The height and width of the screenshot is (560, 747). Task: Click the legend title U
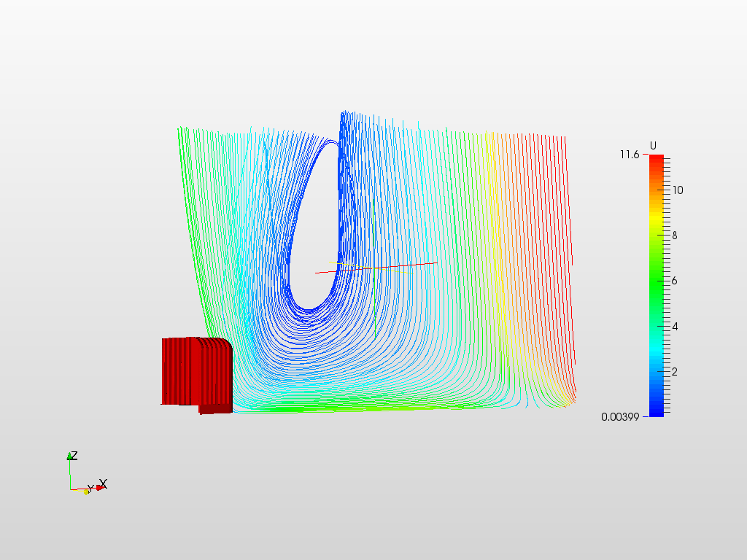click(653, 146)
